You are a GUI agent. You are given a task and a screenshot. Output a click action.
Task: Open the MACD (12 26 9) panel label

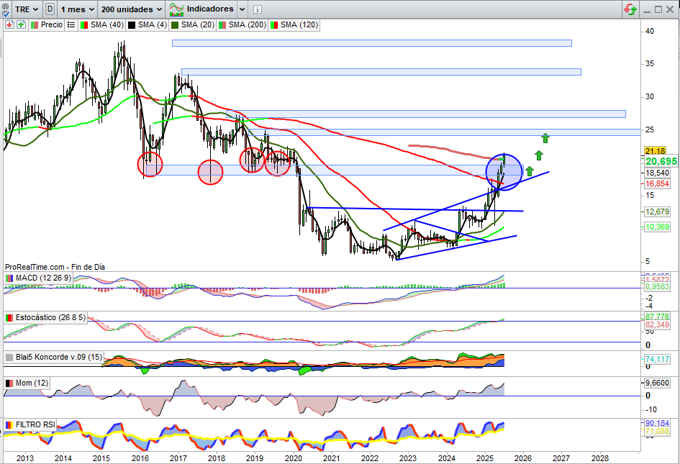(43, 278)
